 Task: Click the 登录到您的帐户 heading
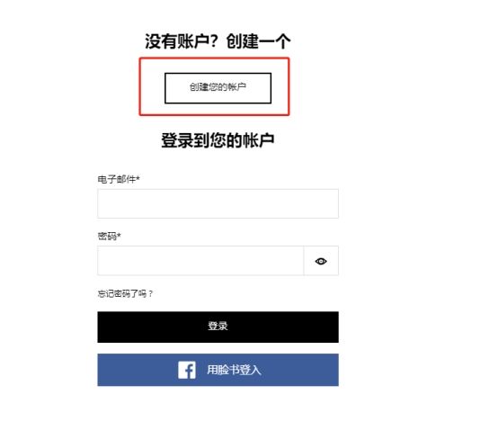(x=218, y=140)
